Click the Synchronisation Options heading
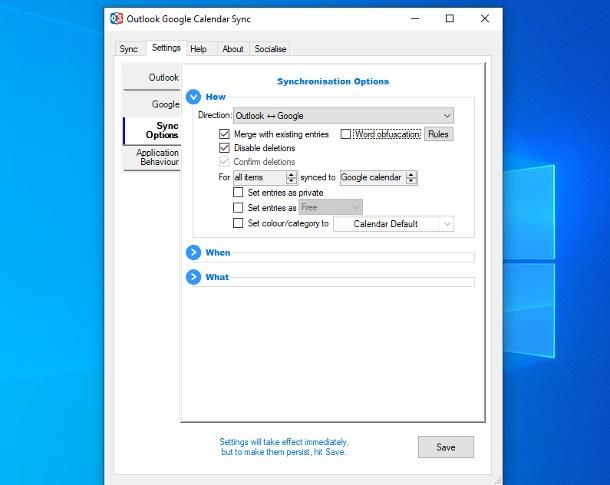The width and height of the screenshot is (610, 485). click(x=333, y=81)
